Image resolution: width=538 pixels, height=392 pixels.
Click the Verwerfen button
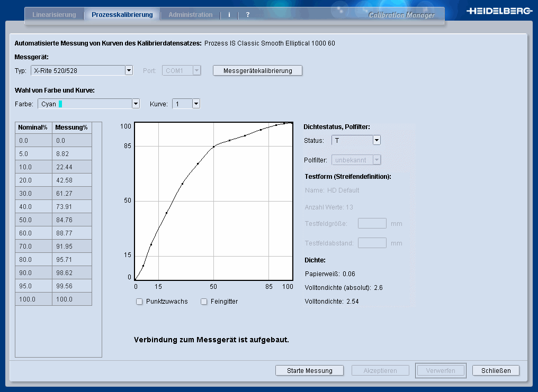441,370
